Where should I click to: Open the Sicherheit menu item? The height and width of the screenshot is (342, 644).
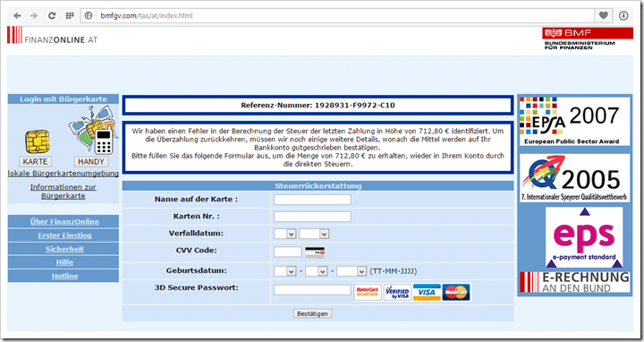(64, 249)
